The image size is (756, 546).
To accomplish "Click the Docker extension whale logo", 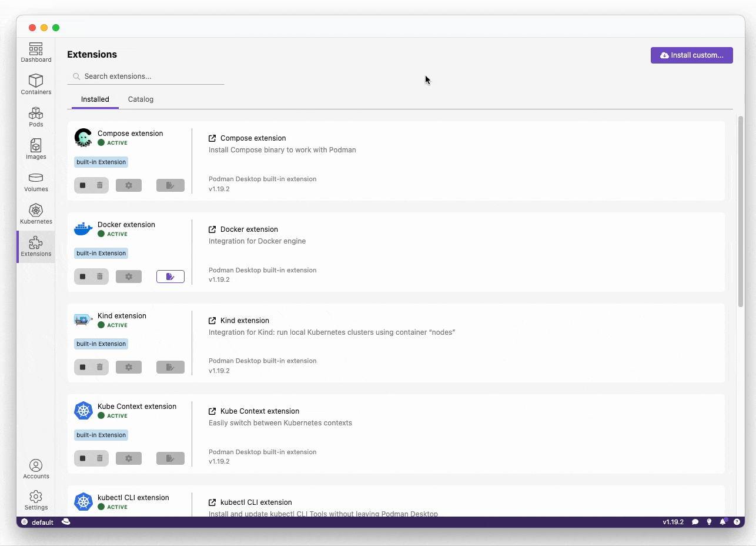I will tap(83, 229).
